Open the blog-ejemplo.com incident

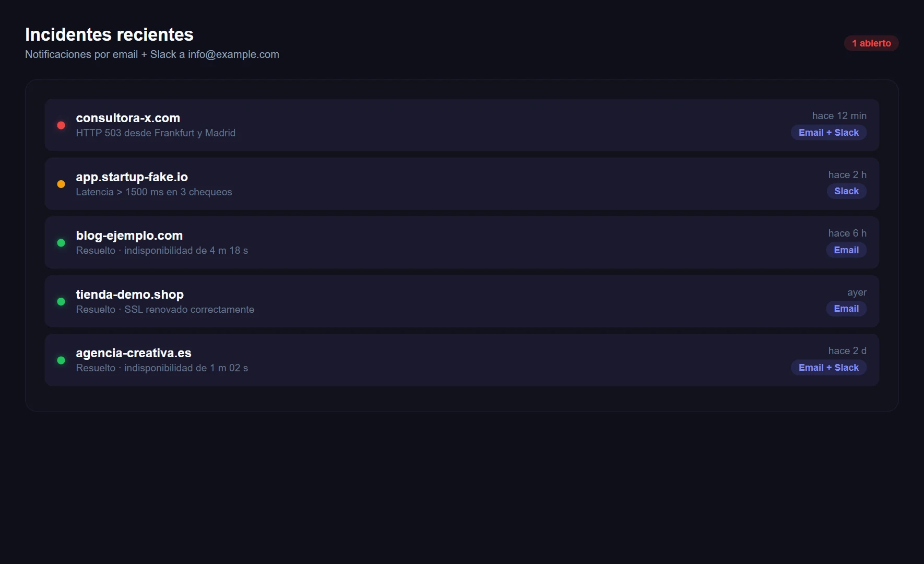pos(129,236)
